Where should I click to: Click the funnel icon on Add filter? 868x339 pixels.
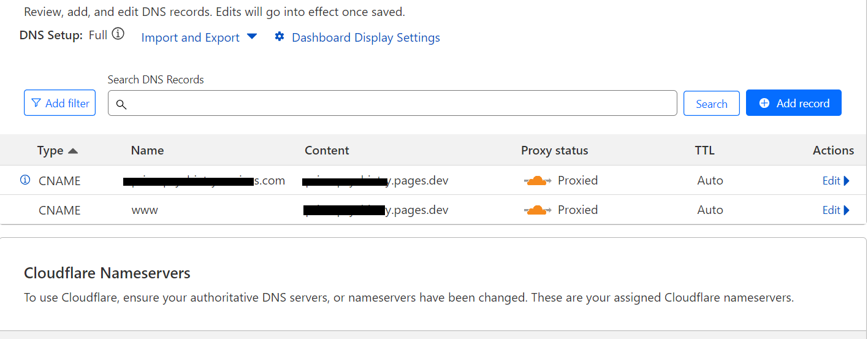tap(36, 103)
